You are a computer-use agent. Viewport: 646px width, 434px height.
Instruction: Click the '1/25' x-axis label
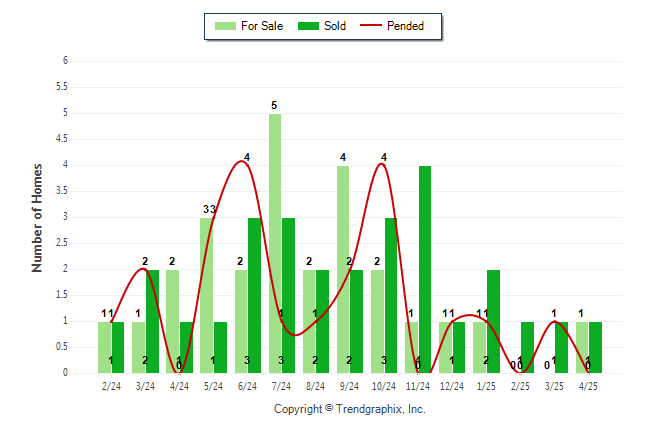click(486, 386)
